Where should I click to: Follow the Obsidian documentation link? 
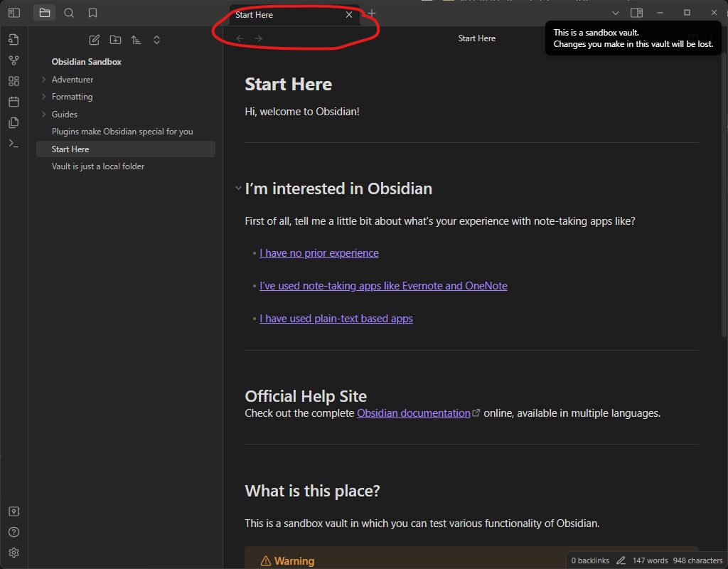pos(413,413)
